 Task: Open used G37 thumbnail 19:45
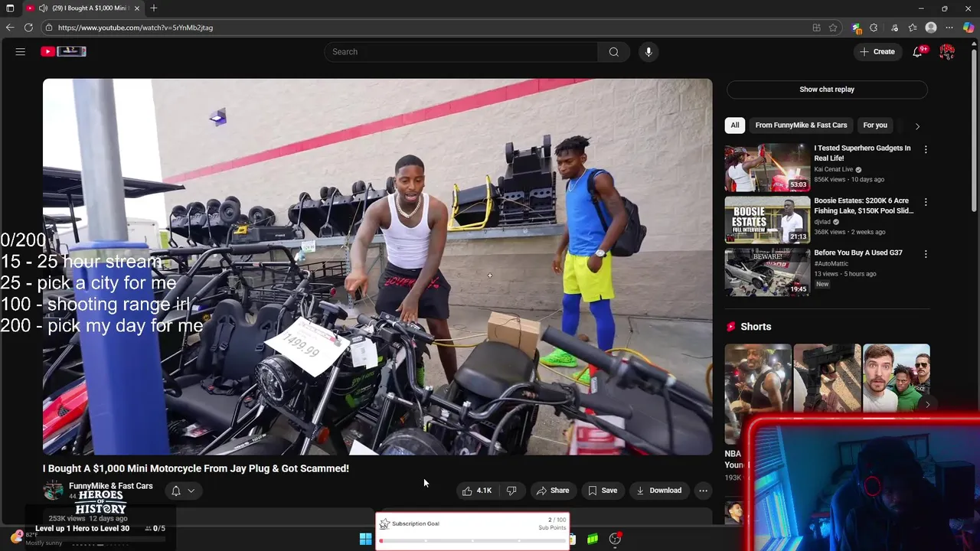point(767,272)
